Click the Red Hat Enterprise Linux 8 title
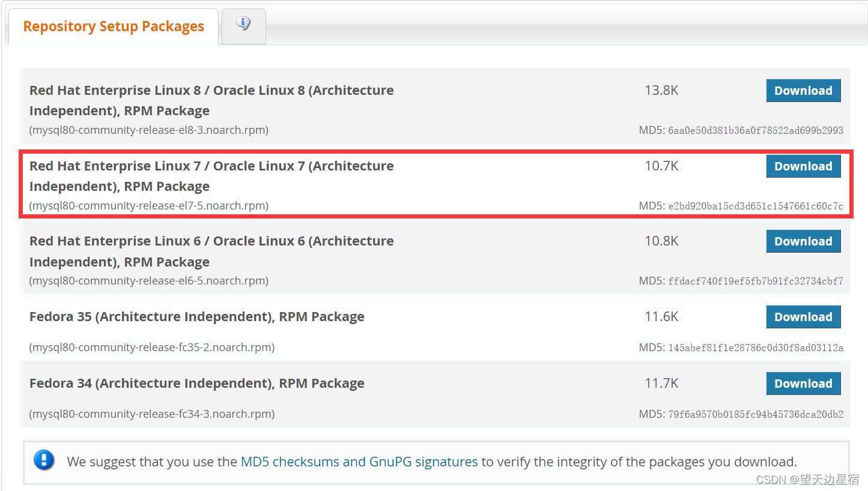868x491 pixels. 211,100
